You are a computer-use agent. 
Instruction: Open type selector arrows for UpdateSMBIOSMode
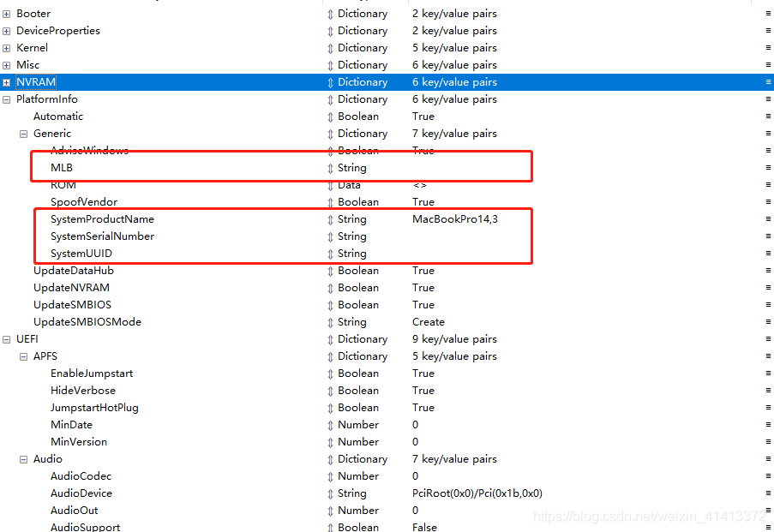(x=330, y=323)
